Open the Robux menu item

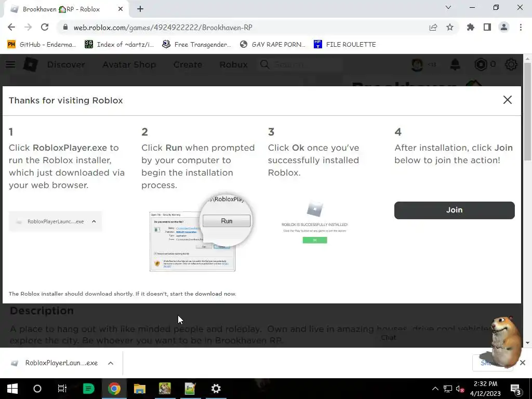coord(233,64)
